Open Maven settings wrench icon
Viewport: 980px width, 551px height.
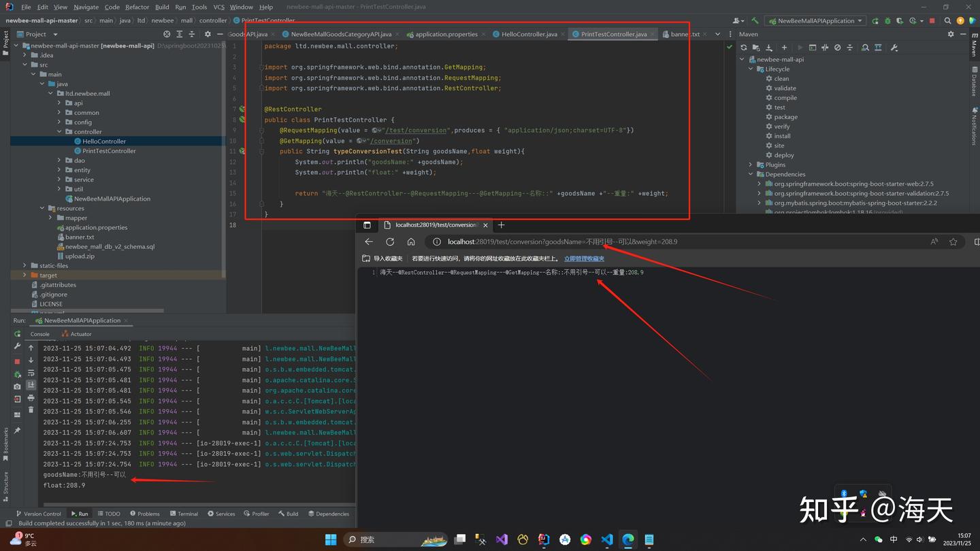[x=894, y=48]
